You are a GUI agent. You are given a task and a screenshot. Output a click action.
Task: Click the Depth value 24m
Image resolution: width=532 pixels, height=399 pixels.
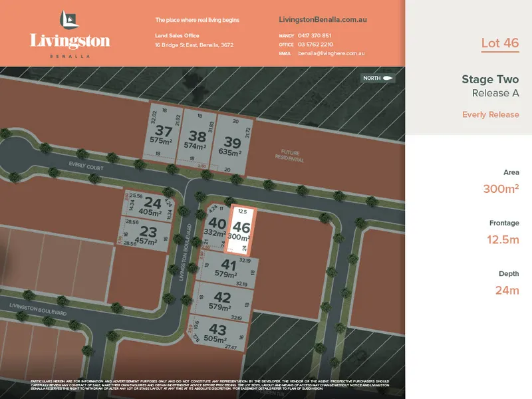pos(507,291)
